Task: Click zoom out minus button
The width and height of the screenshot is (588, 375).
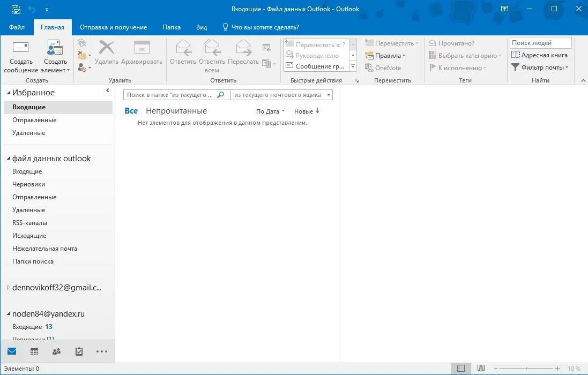Action: (496, 369)
